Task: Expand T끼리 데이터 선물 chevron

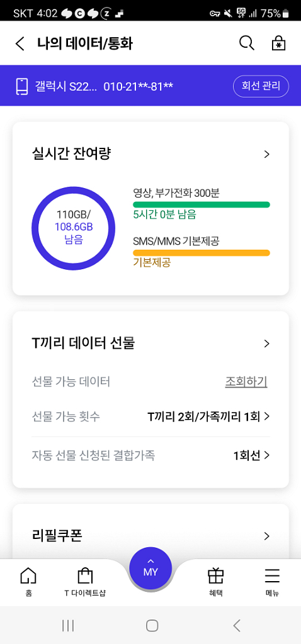Action: tap(267, 344)
